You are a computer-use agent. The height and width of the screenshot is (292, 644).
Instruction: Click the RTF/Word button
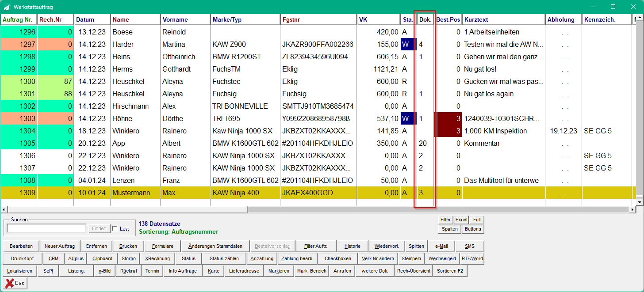[472, 258]
